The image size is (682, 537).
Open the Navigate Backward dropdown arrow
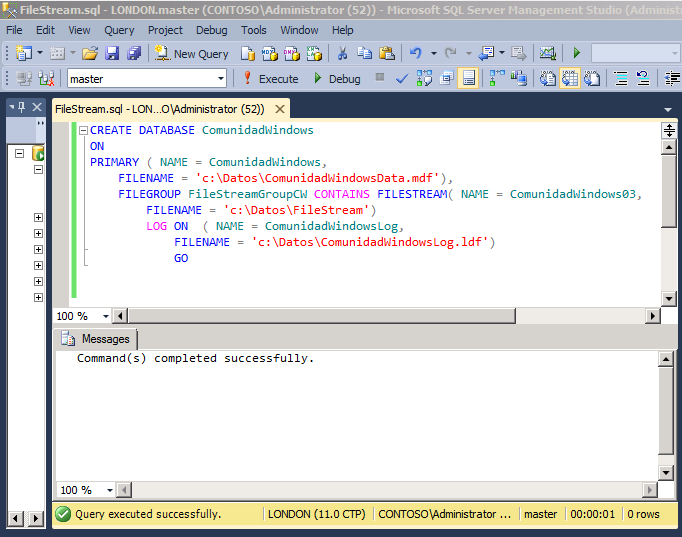(501, 53)
